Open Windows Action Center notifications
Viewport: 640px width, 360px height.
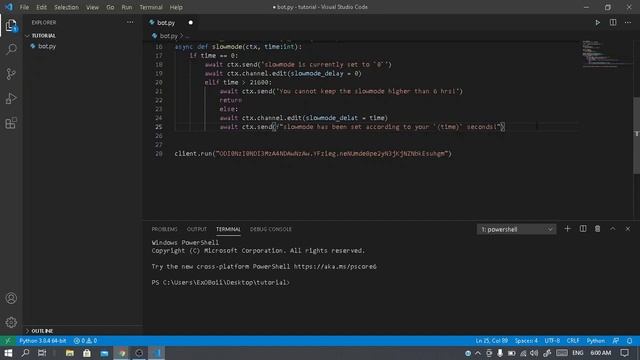(x=624, y=353)
